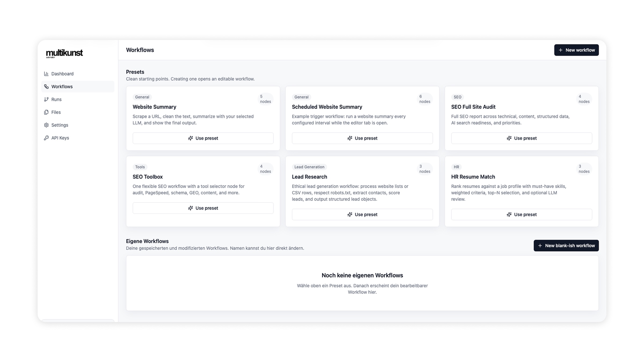Create a new blank-ish workflow
644x362 pixels.
coord(566,246)
